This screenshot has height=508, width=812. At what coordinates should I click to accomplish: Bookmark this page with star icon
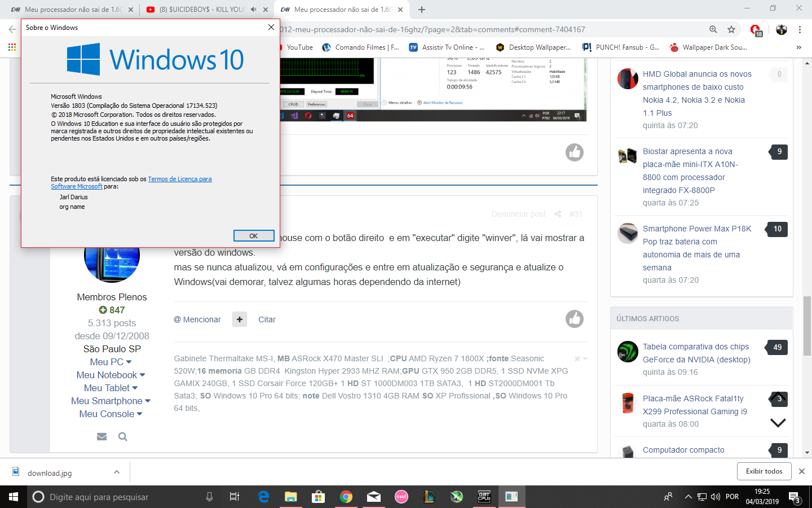click(x=731, y=29)
